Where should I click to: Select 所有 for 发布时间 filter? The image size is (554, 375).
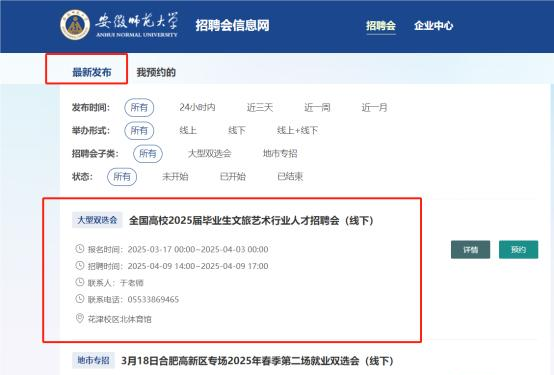pos(139,107)
